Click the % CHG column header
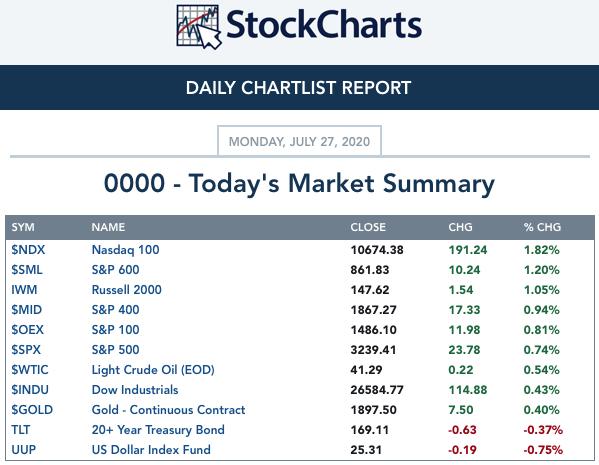The width and height of the screenshot is (599, 465). pyautogui.click(x=542, y=227)
